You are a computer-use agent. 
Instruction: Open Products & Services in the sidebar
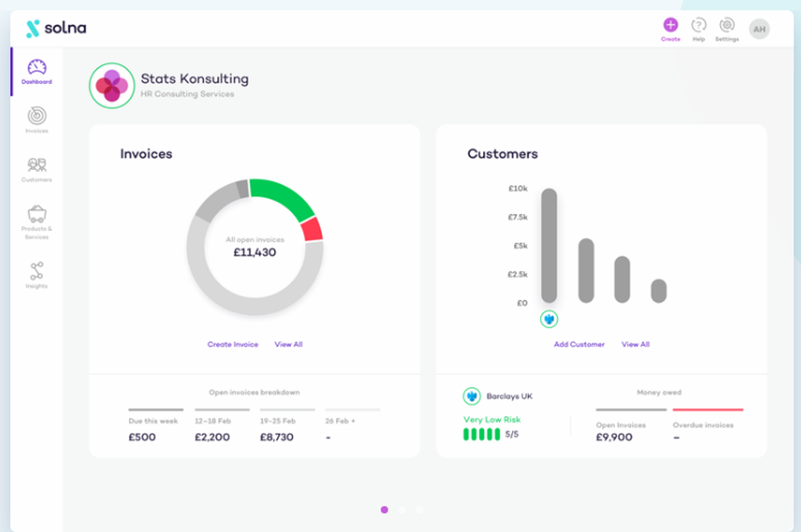point(37,222)
